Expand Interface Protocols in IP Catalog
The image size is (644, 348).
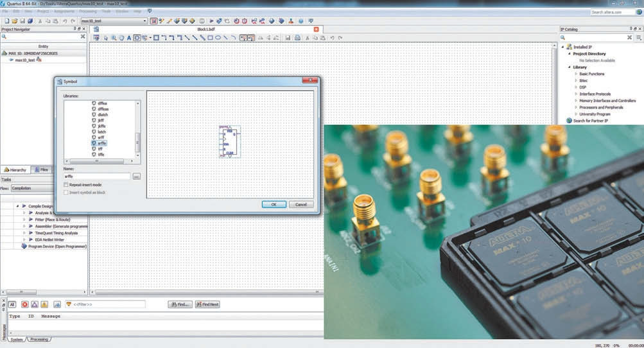click(576, 94)
